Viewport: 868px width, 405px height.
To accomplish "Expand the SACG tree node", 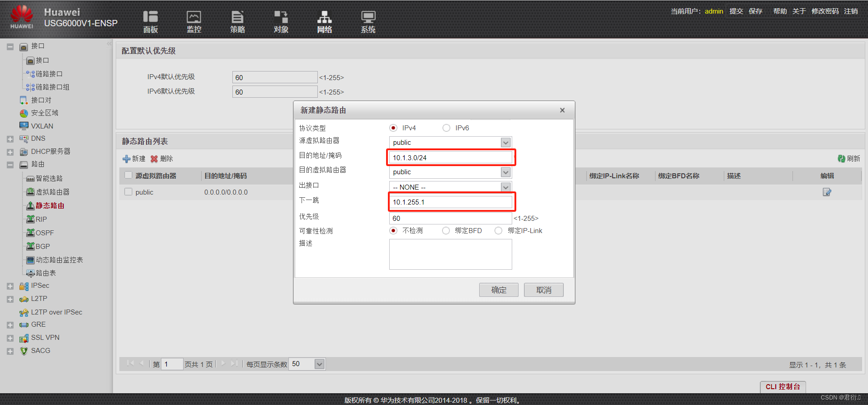I will [10, 351].
